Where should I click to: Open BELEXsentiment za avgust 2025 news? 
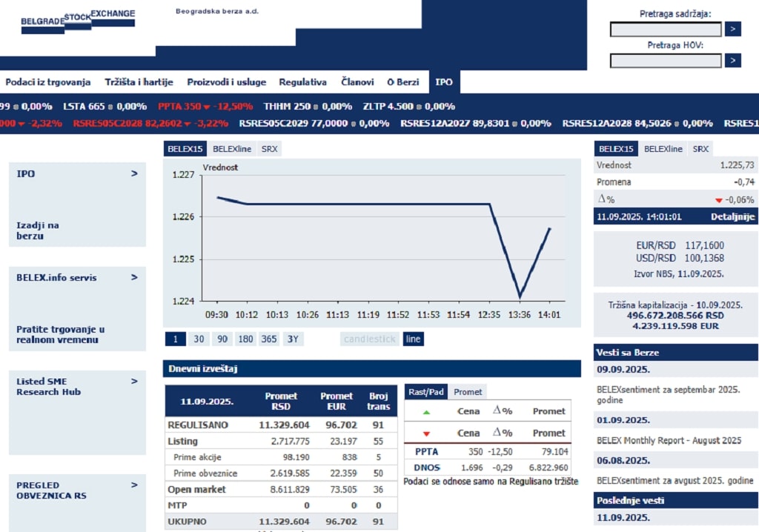point(675,481)
